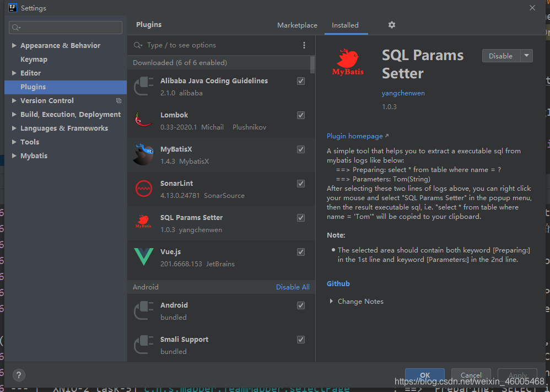This screenshot has height=392, width=550.
Task: Click the plugin list scrollbar thumb
Action: (312, 65)
